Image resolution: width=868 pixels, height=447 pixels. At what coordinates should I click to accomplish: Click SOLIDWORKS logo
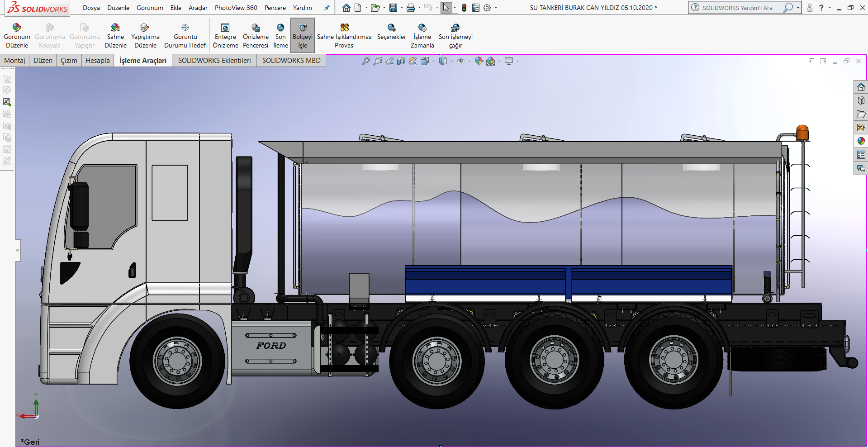point(38,8)
